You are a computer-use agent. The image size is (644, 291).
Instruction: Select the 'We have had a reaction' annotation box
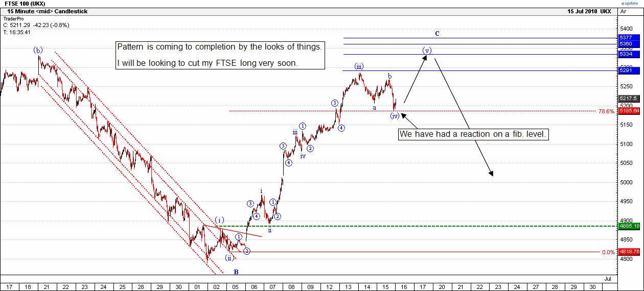coord(474,135)
